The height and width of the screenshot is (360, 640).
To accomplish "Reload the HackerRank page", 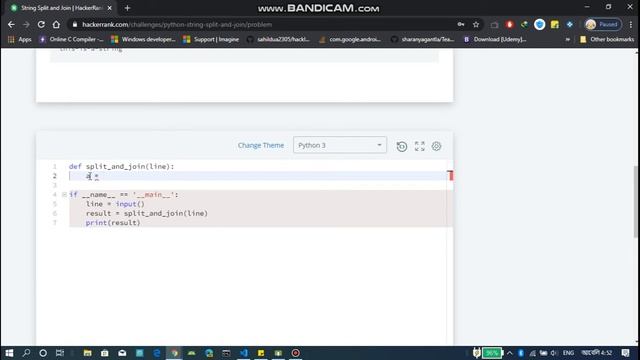I will 41,24.
